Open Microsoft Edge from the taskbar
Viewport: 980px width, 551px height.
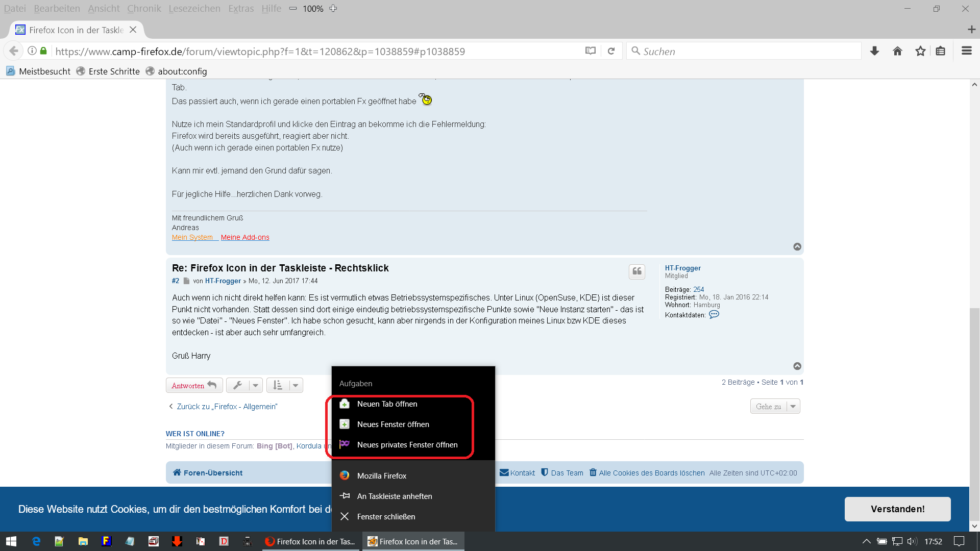pyautogui.click(x=36, y=541)
